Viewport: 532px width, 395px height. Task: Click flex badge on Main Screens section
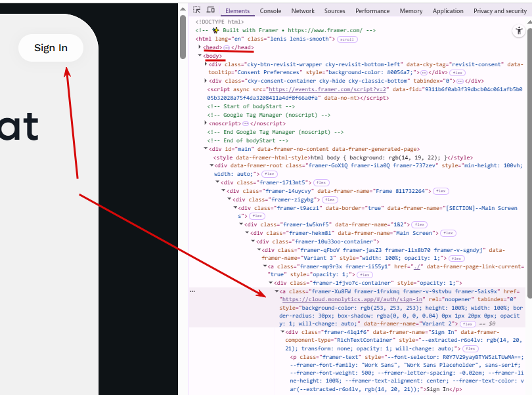point(257,216)
